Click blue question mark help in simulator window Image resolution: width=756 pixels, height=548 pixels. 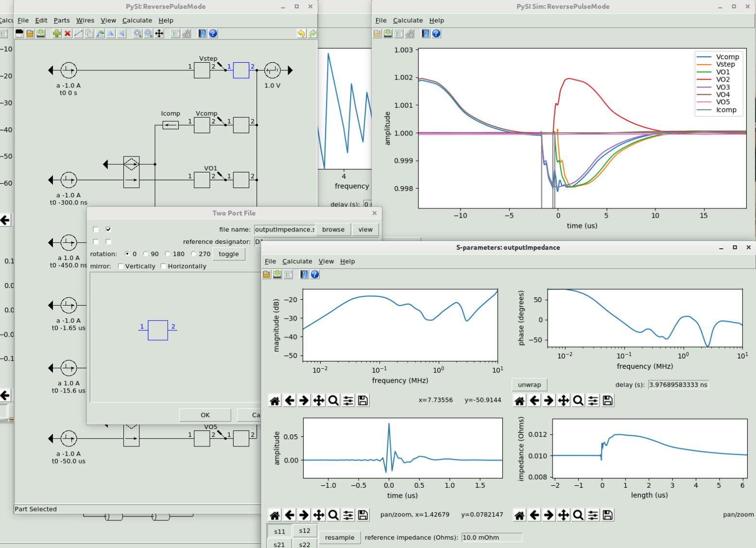(436, 34)
